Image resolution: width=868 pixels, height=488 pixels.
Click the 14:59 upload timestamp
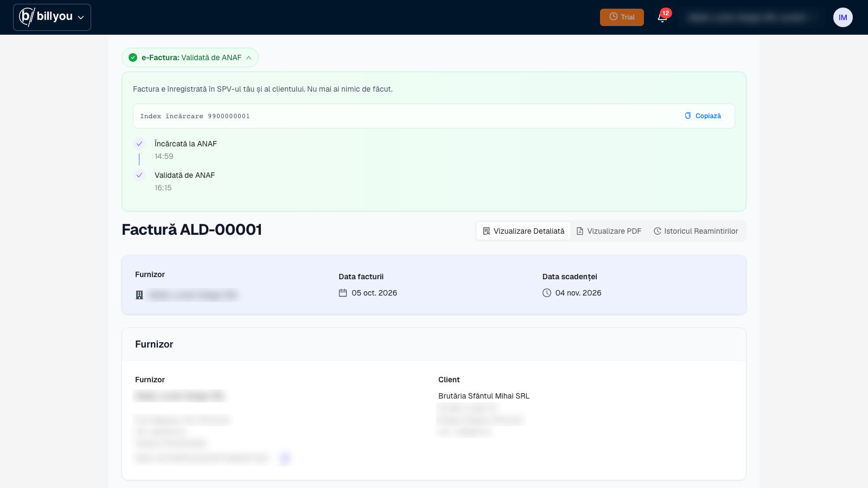coord(164,156)
